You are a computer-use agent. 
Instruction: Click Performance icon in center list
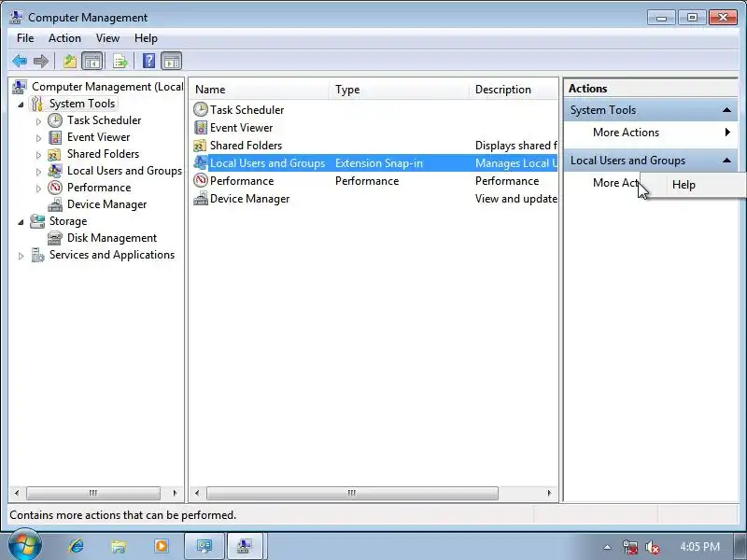[x=201, y=181]
